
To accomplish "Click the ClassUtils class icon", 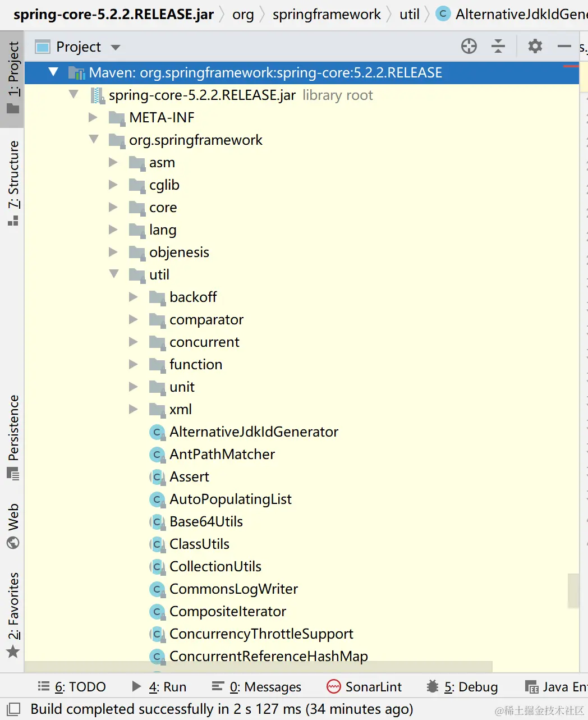I will coord(157,544).
